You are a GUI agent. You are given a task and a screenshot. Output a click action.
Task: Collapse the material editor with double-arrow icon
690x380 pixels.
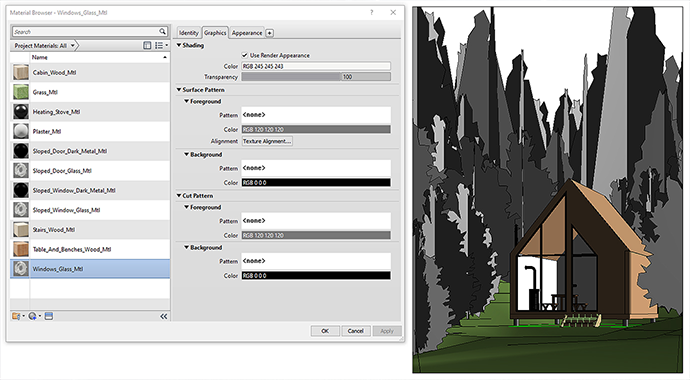click(164, 316)
